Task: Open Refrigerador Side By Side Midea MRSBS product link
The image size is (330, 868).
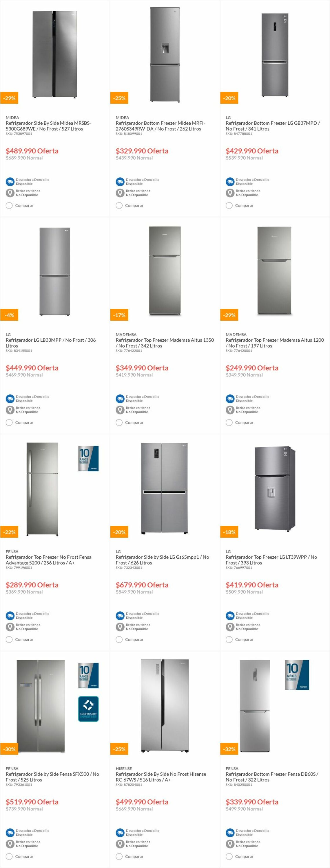Action: (48, 126)
